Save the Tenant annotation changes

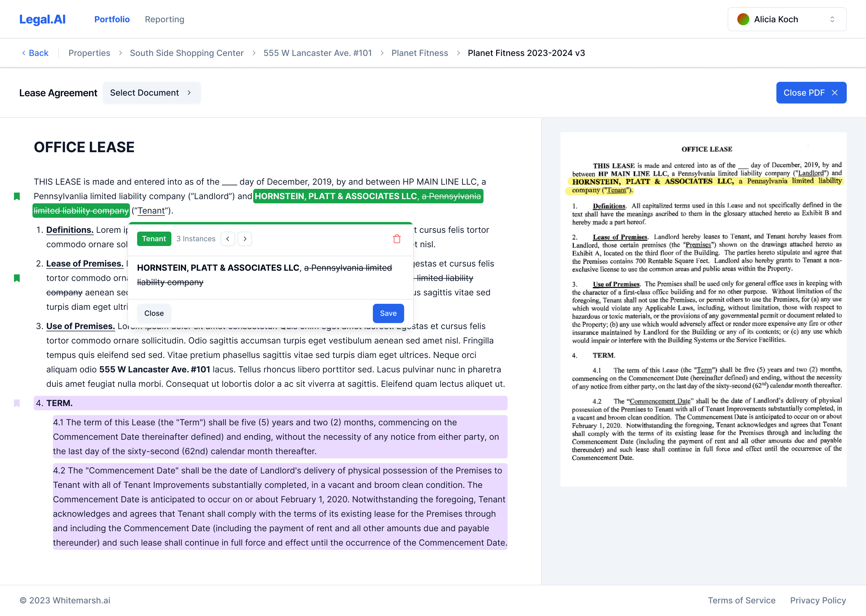pyautogui.click(x=388, y=314)
